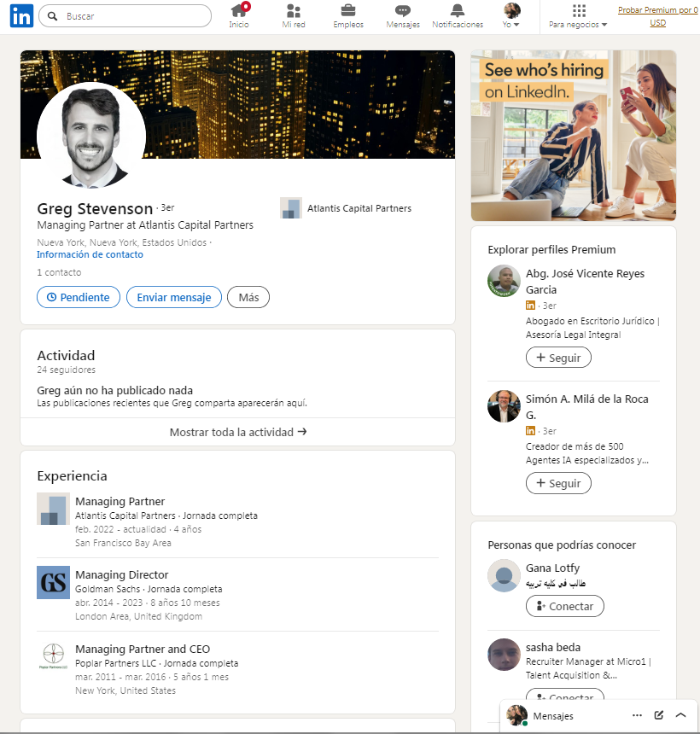Click the messaging panel profile avatar

point(517,715)
